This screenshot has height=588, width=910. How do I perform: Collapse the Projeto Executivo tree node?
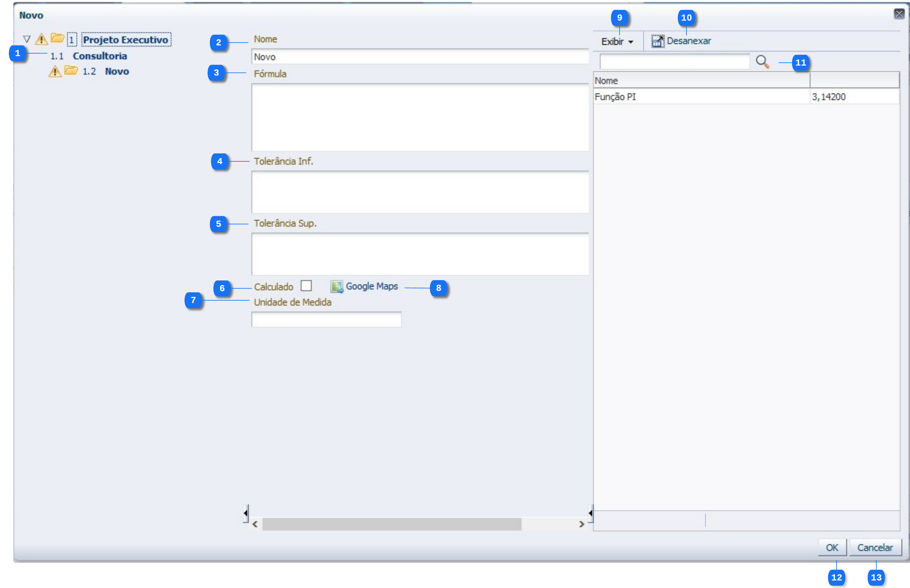coord(27,39)
